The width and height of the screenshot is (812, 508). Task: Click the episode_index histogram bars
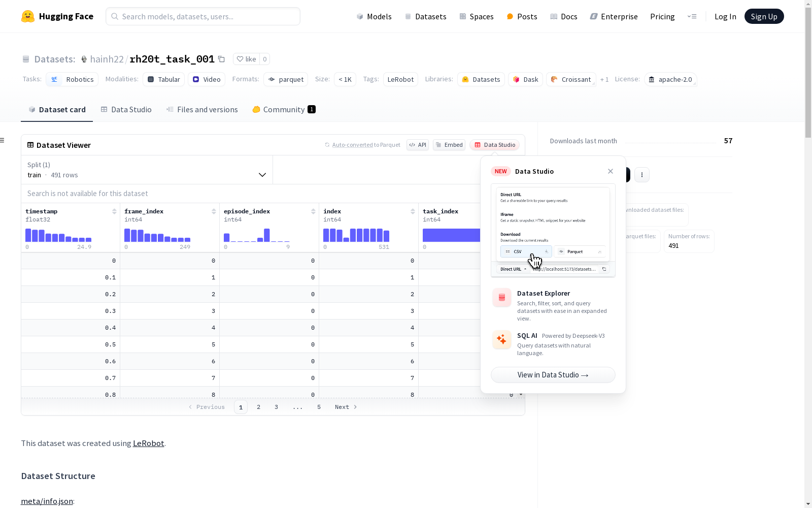257,235
